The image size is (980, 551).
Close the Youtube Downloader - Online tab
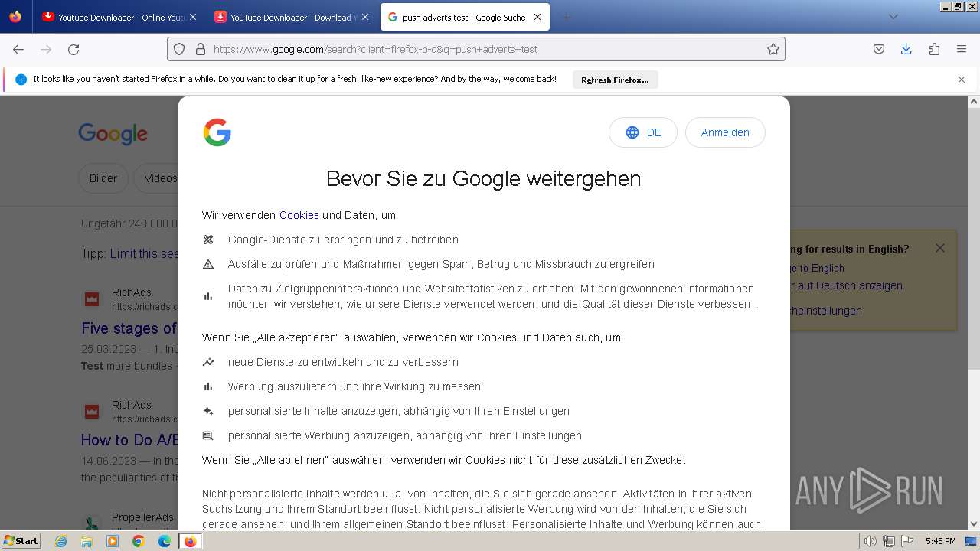click(193, 17)
